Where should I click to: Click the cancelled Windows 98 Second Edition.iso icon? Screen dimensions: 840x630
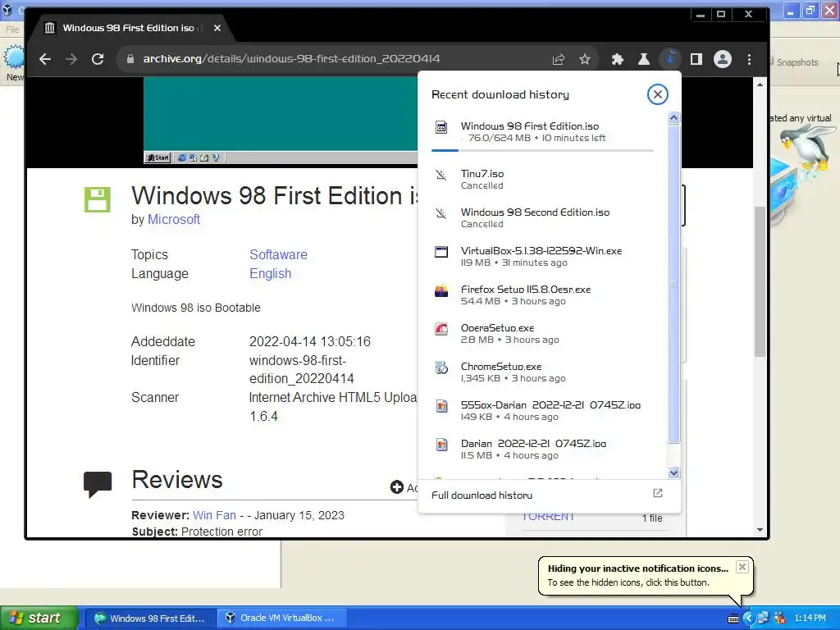[x=441, y=213]
